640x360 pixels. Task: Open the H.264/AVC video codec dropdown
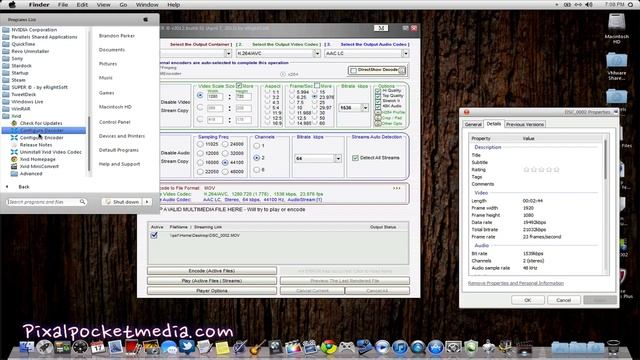(317, 53)
